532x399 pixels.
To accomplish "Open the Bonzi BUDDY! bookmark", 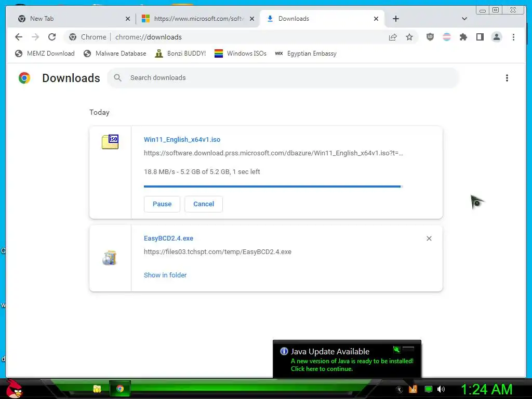I will [180, 54].
